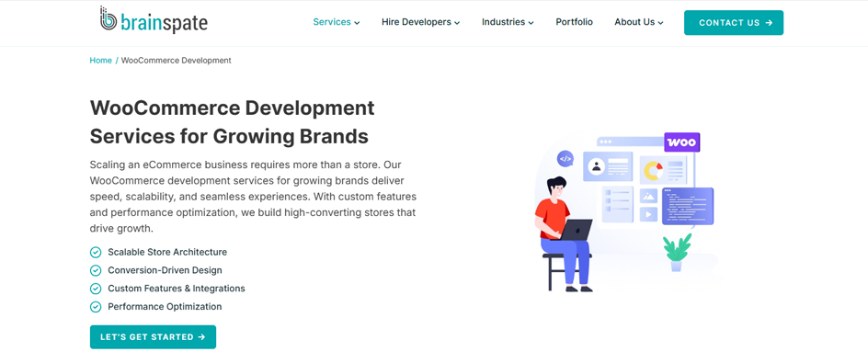Click the purple code panel in illustration
868x352 pixels.
tap(688, 206)
